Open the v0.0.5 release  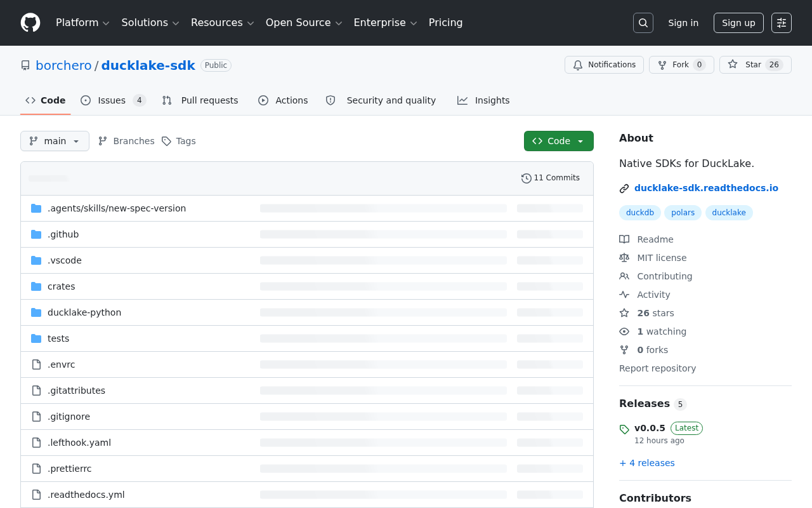click(x=650, y=428)
